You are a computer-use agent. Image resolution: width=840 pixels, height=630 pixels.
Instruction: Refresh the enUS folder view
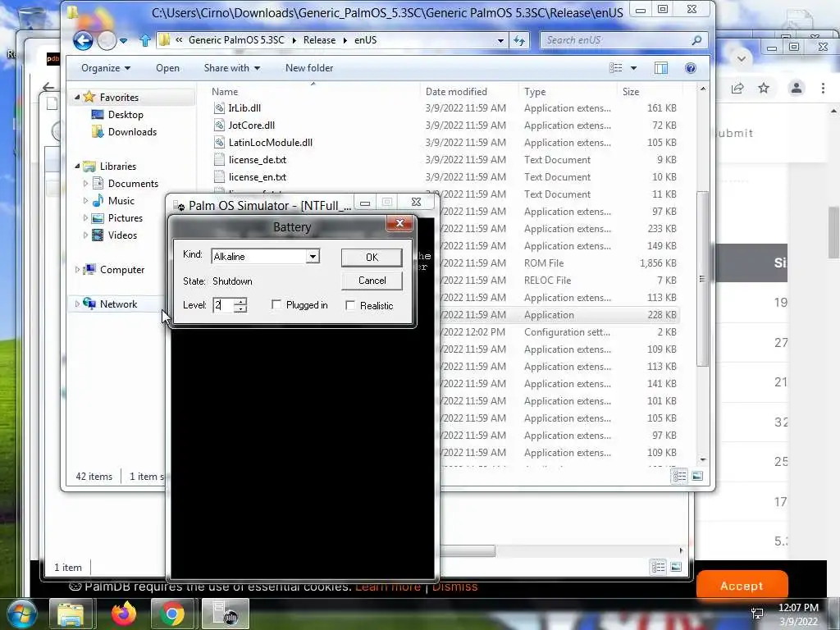point(518,40)
